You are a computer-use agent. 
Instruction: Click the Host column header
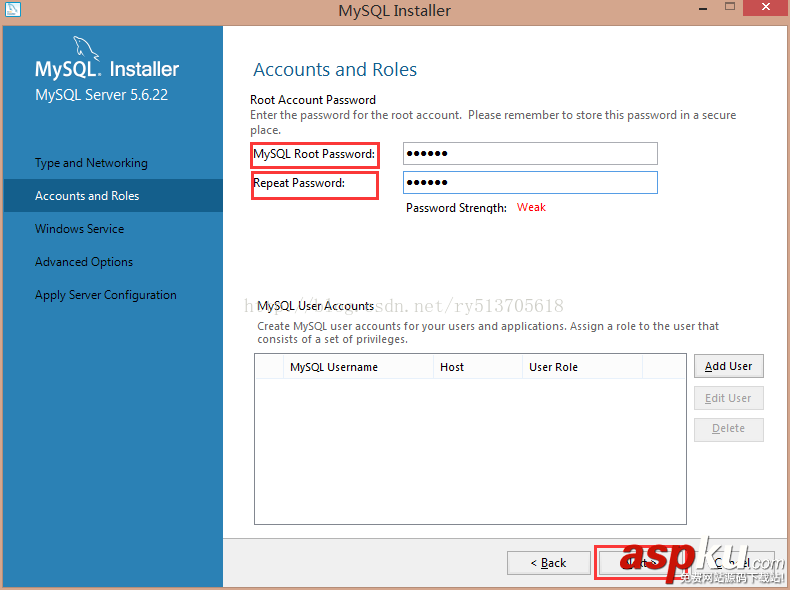click(452, 367)
